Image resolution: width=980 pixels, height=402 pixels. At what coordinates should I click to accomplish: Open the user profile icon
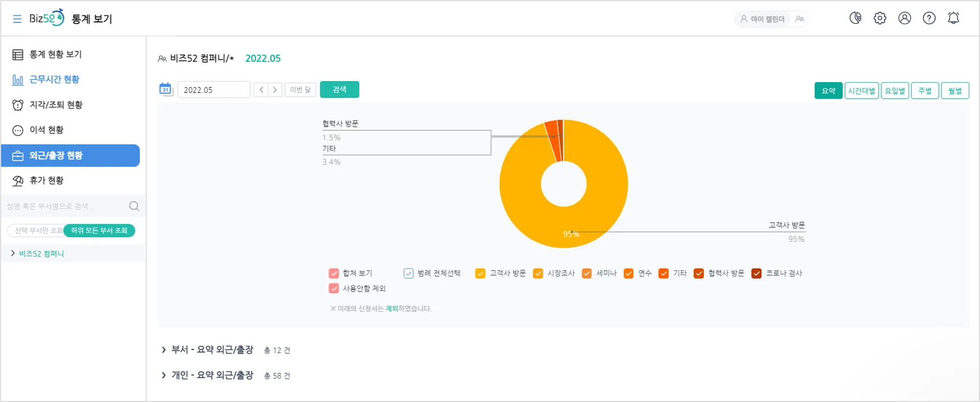pyautogui.click(x=904, y=18)
